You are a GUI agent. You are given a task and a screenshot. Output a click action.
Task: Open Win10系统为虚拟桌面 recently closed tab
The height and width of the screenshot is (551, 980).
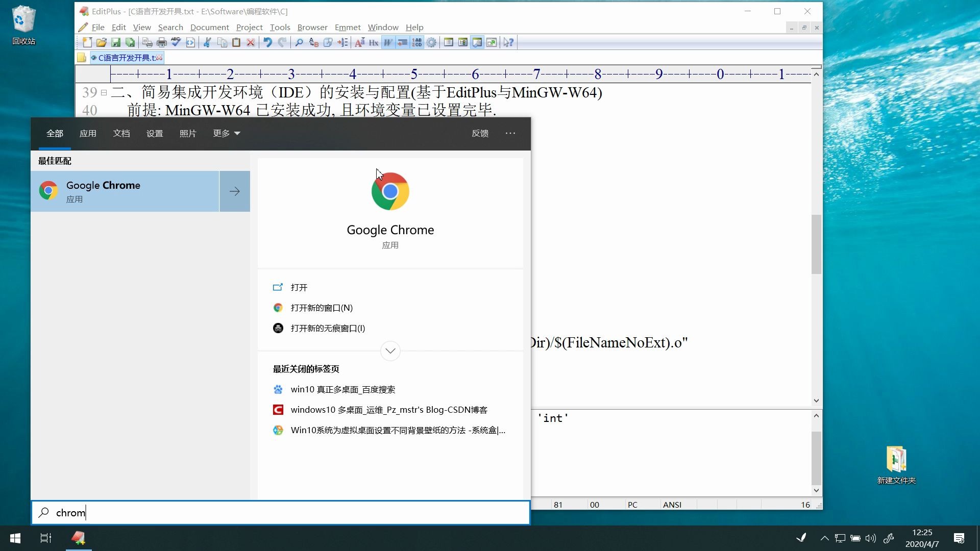click(x=398, y=430)
